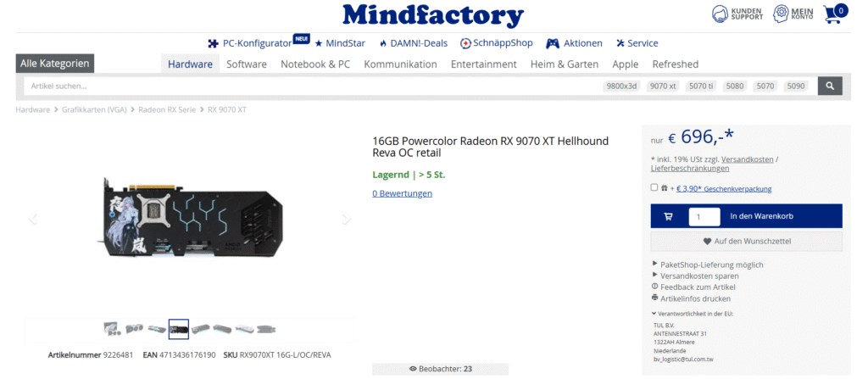Select the Hardware tab
Viewport: 868px width, 379px height.
coord(191,64)
